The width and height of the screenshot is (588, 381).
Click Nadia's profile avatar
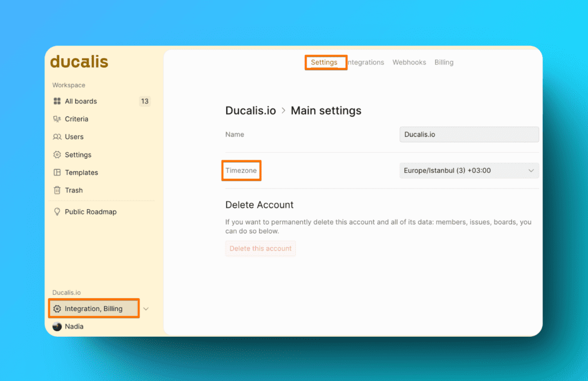(x=57, y=326)
